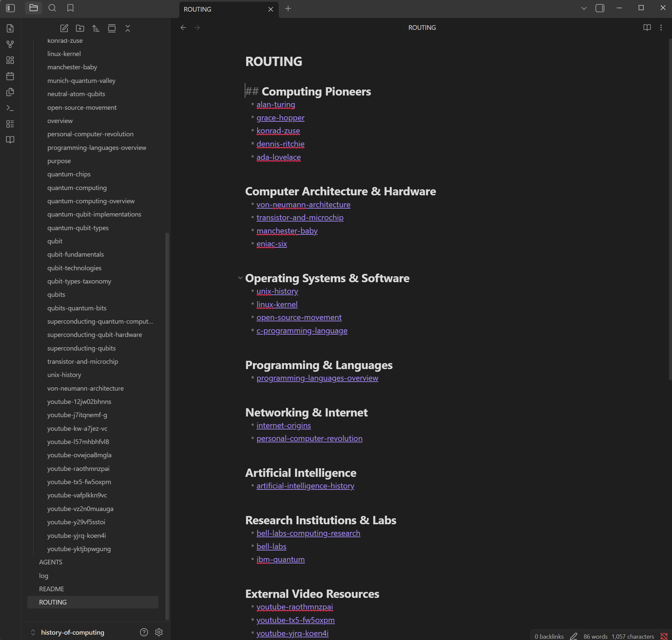Click the 0 backlinks status item
Viewport: 672px width, 640px height.
coord(549,636)
